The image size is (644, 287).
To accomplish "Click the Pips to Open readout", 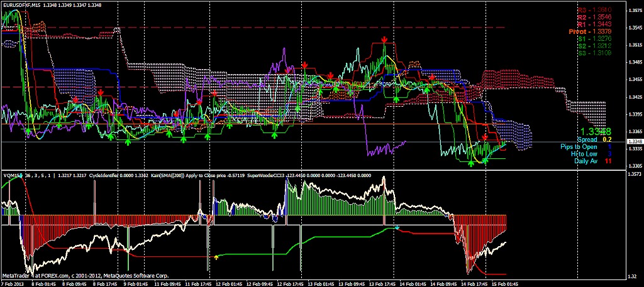I will [x=586, y=147].
